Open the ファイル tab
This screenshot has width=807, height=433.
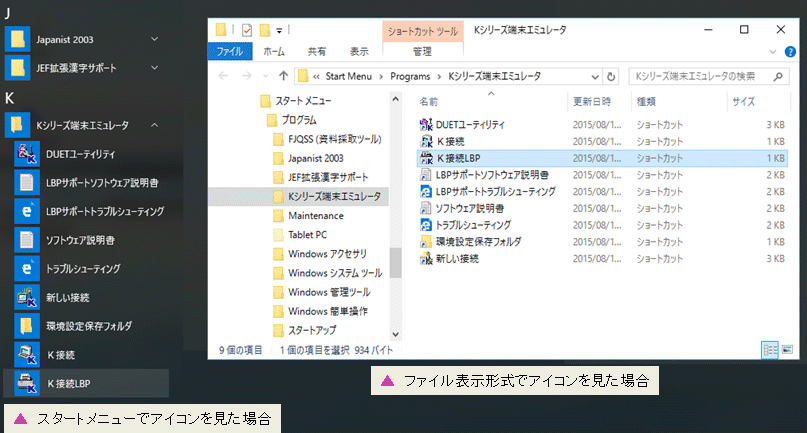point(230,51)
